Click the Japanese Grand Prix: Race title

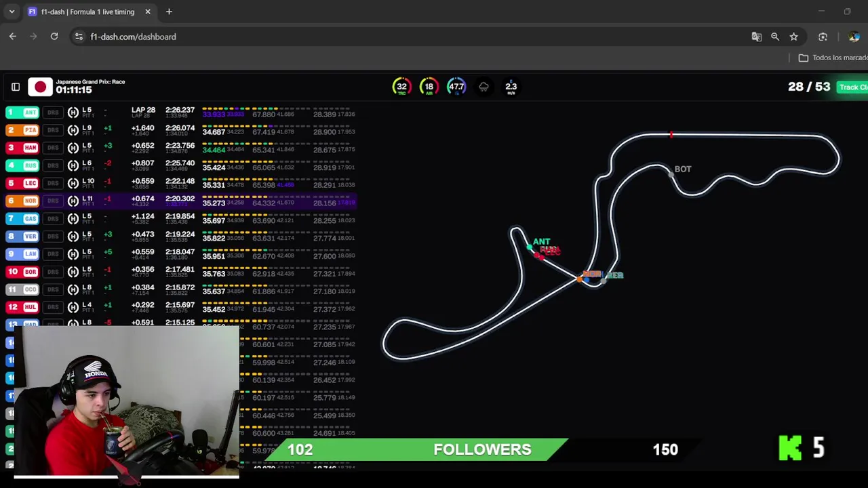click(x=90, y=82)
